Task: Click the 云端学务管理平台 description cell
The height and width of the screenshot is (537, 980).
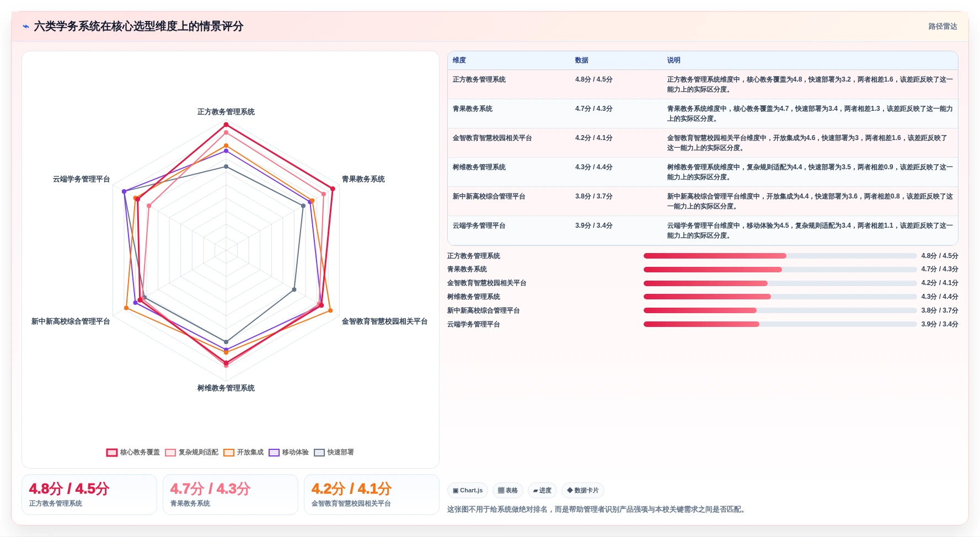Action: (x=810, y=230)
